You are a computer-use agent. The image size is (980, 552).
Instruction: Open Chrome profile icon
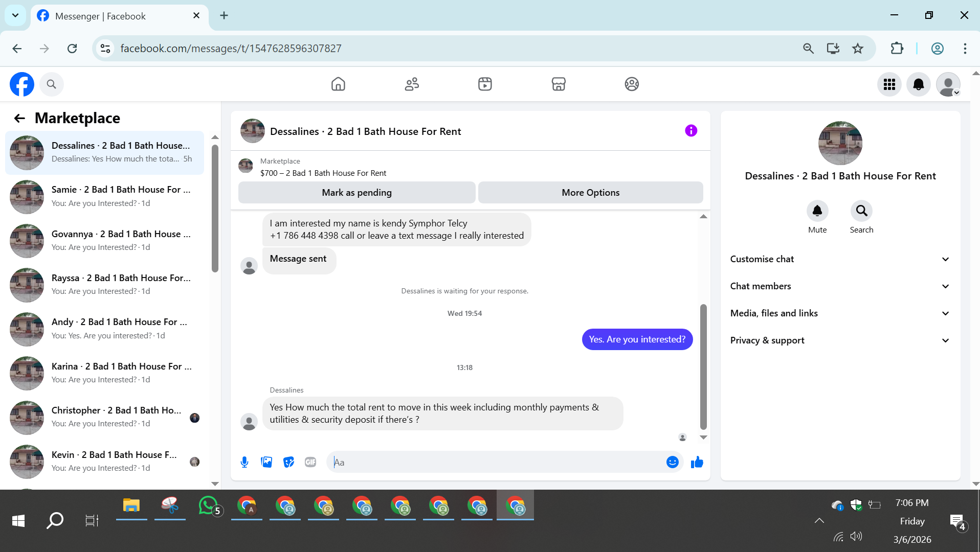click(x=937, y=49)
